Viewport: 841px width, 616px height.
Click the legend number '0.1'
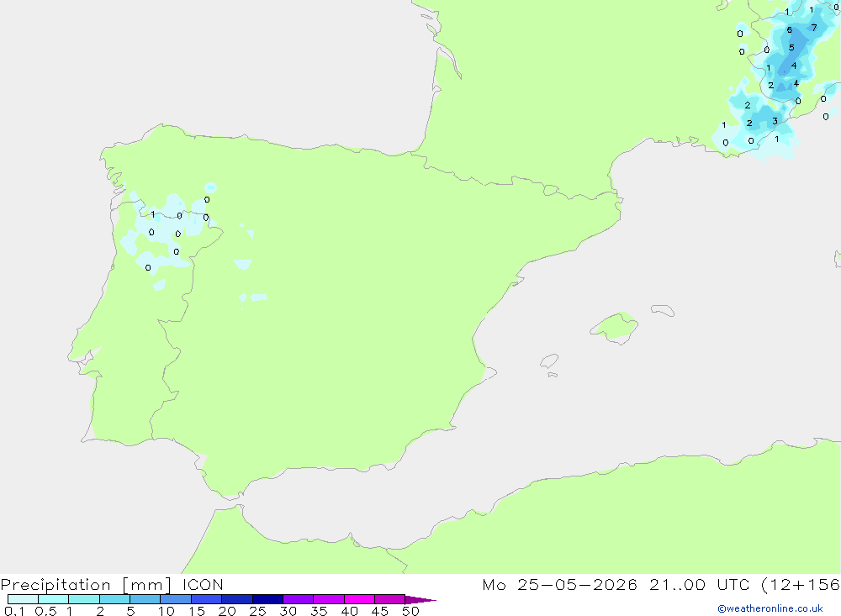coord(14,611)
